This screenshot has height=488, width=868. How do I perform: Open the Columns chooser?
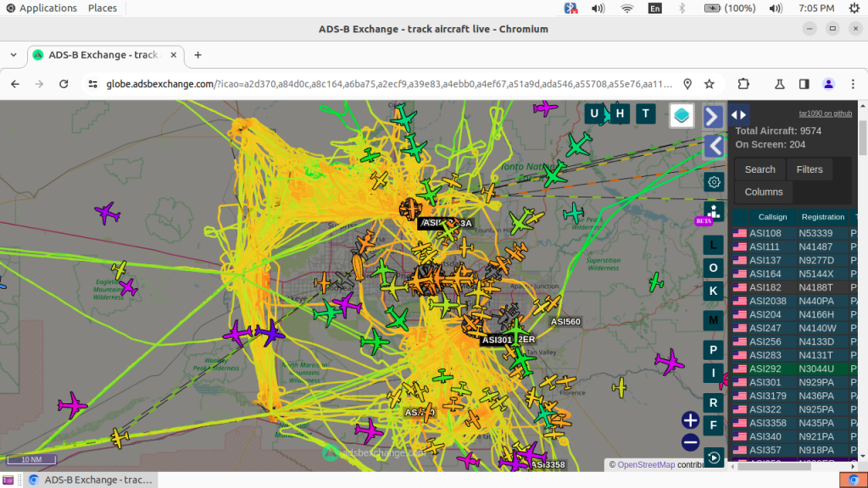click(x=764, y=192)
